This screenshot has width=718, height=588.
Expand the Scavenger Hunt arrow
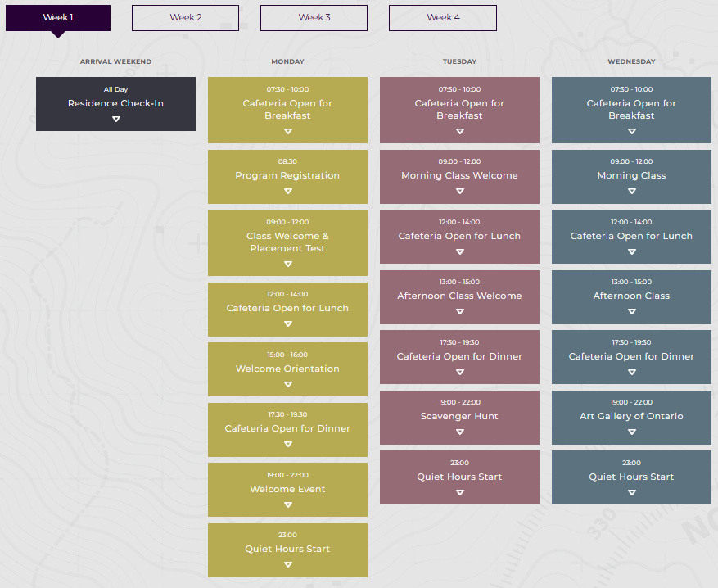(459, 432)
